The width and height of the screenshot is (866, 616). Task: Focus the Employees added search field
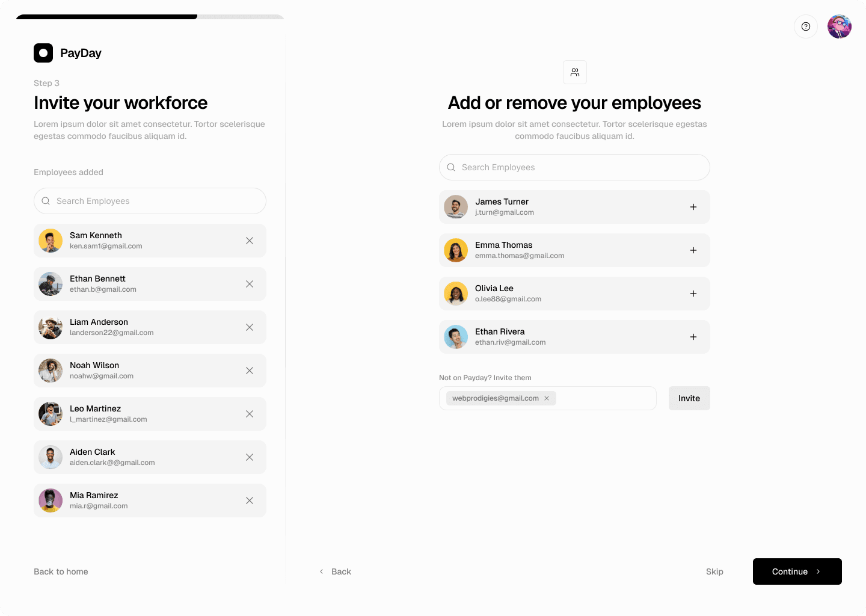click(x=150, y=201)
